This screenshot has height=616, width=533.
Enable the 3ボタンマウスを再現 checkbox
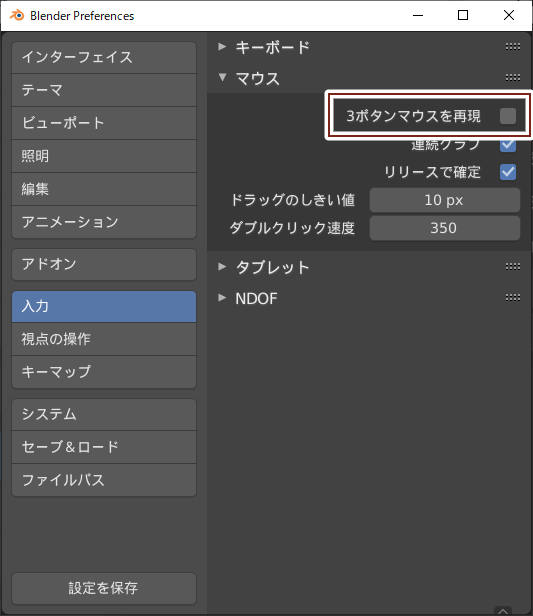pos(508,116)
